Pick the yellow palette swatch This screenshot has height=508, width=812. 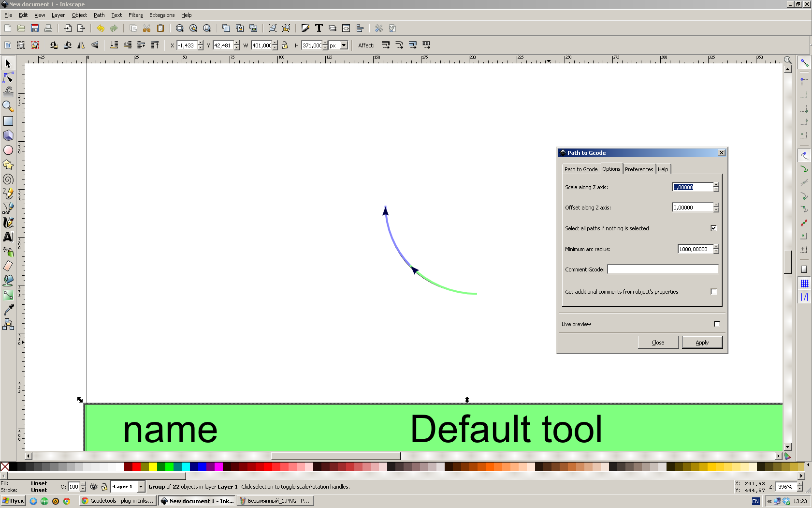pos(153,466)
